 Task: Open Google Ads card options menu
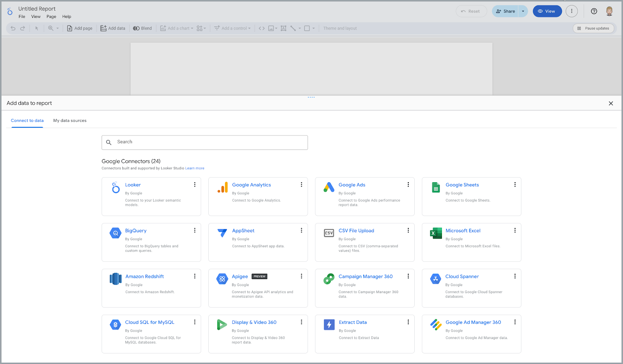(x=408, y=185)
